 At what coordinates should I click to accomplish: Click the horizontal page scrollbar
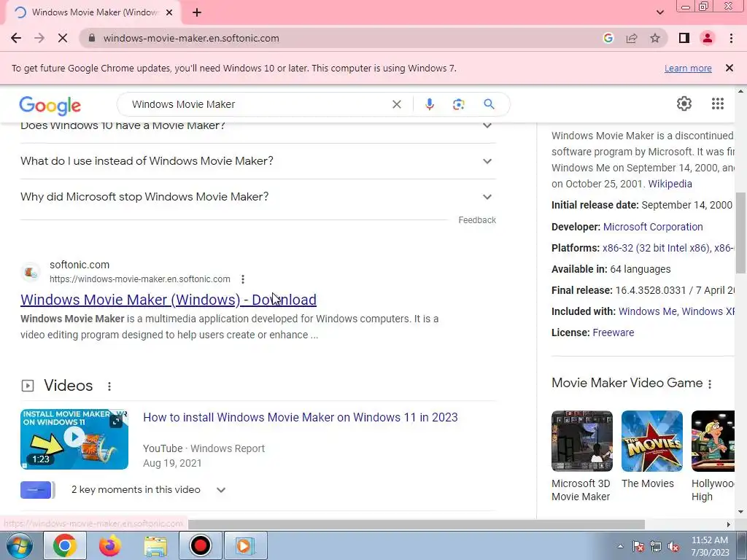pos(417,524)
